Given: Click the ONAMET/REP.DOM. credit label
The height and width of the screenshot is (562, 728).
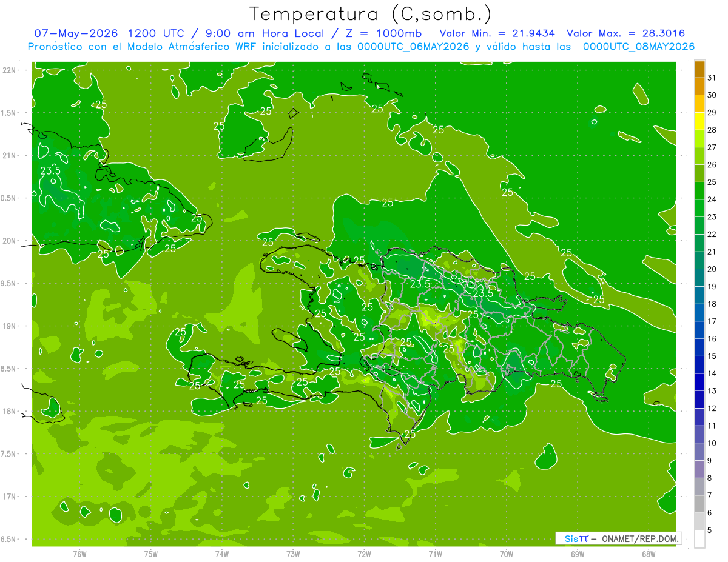Looking at the screenshot, I should tap(640, 538).
